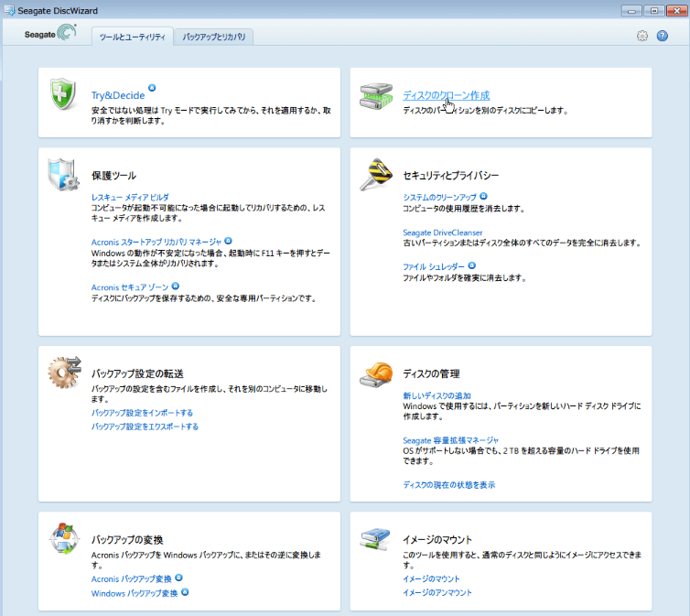Minimize the Seagate DiscWizard window
Screen dimensions: 690x616
pyautogui.click(x=631, y=11)
